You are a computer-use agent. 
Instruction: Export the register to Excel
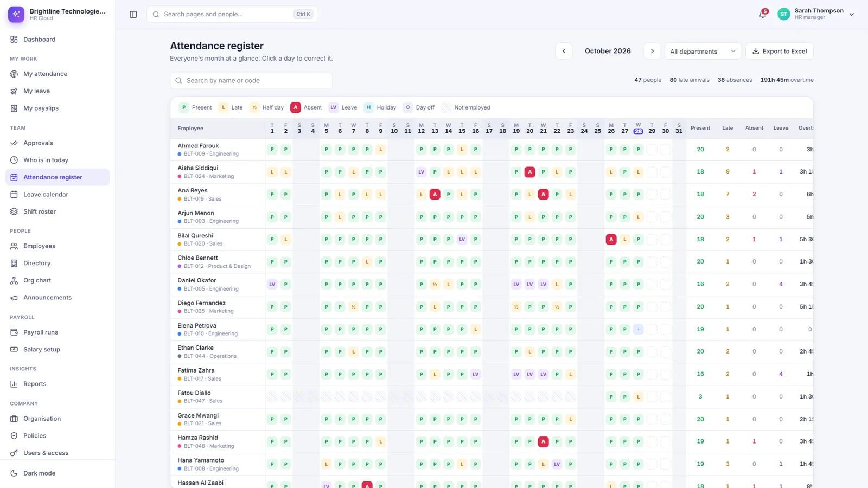pyautogui.click(x=780, y=51)
